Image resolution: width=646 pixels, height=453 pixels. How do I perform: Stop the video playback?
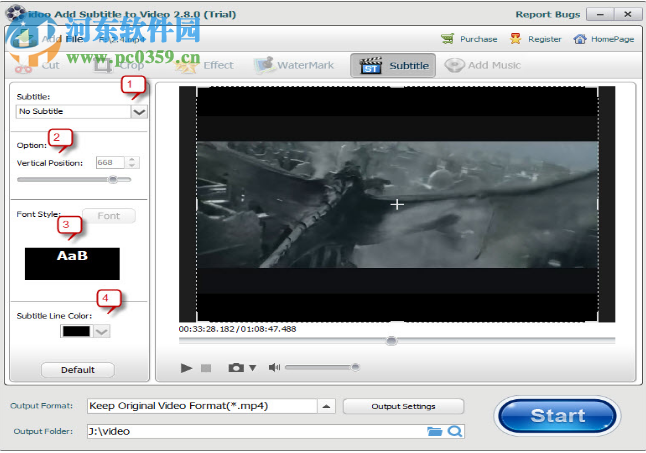click(x=206, y=368)
